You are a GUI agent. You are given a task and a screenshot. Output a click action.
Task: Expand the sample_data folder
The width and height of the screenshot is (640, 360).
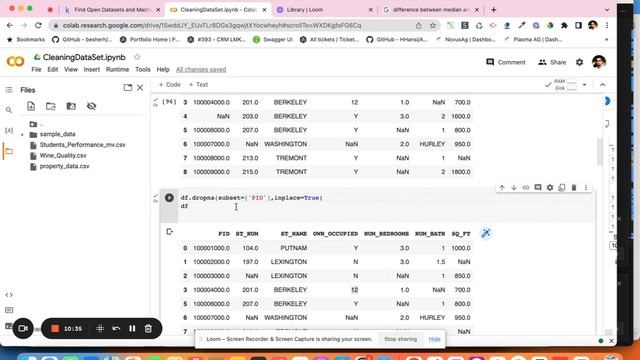(x=22, y=134)
